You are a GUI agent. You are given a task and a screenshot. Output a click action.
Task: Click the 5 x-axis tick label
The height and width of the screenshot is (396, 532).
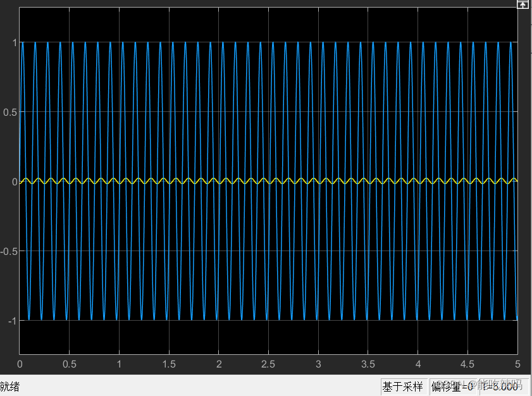517,364
